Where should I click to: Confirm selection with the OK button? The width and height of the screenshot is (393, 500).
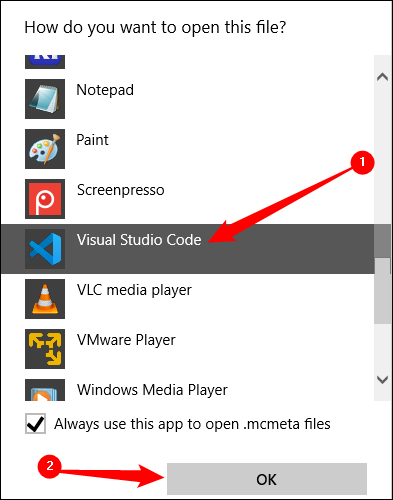tap(267, 479)
